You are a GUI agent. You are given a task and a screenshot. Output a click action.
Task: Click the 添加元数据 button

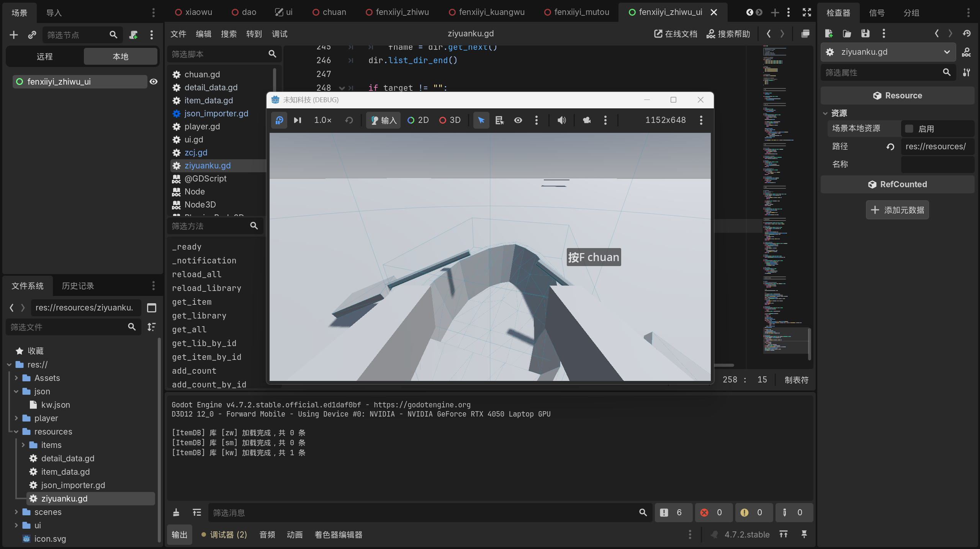click(x=897, y=210)
